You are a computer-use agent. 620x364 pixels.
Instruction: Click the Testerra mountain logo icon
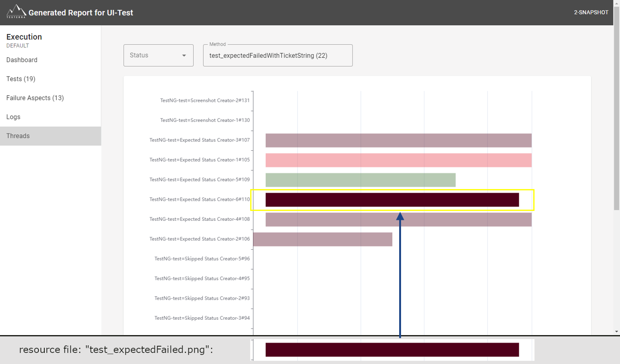pos(16,11)
